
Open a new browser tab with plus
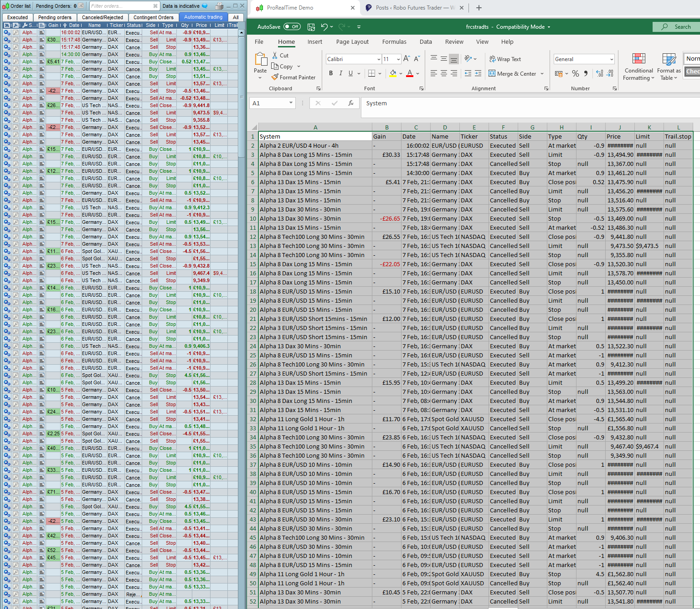coord(479,8)
